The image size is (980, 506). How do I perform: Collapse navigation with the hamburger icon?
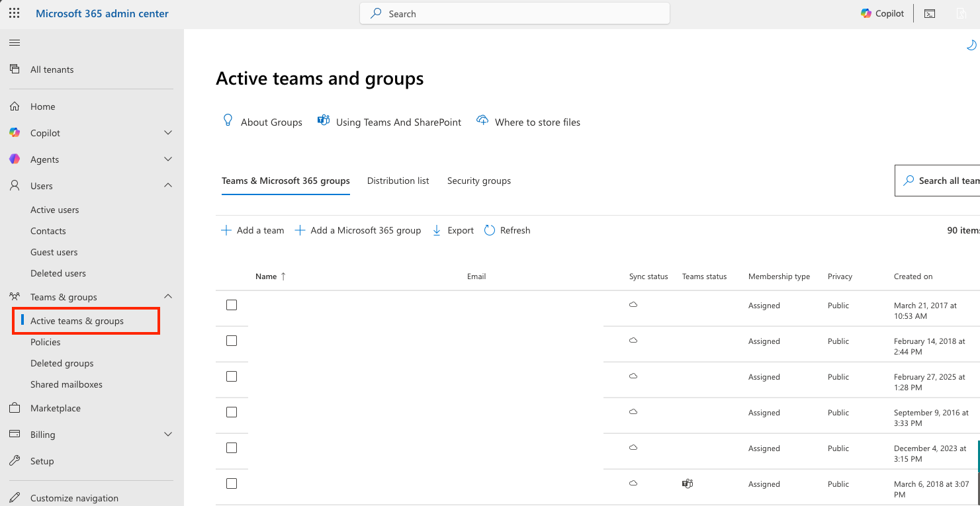point(14,42)
